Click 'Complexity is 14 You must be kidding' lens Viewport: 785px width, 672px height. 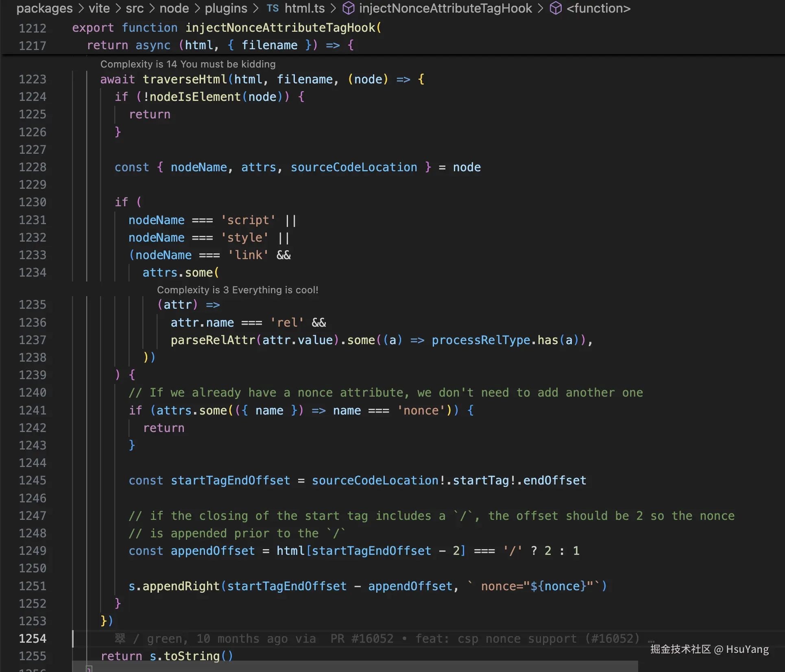coord(188,64)
